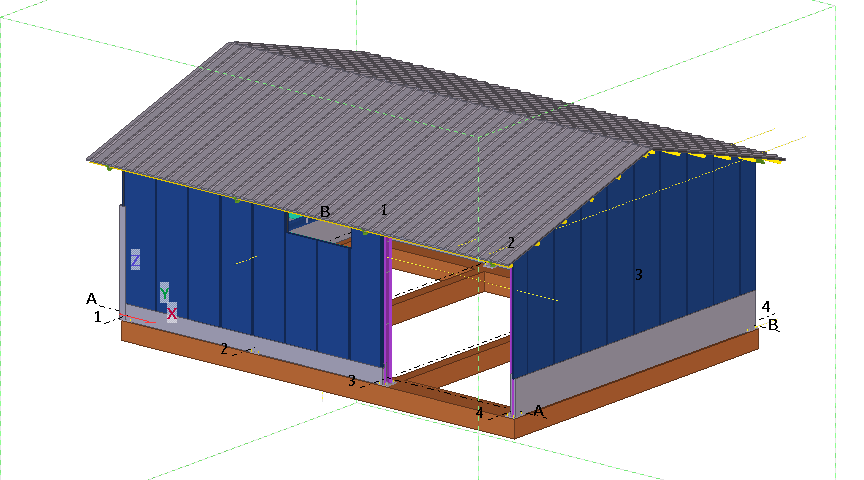864x480 pixels.
Task: Click the green Y axis label
Action: click(164, 293)
